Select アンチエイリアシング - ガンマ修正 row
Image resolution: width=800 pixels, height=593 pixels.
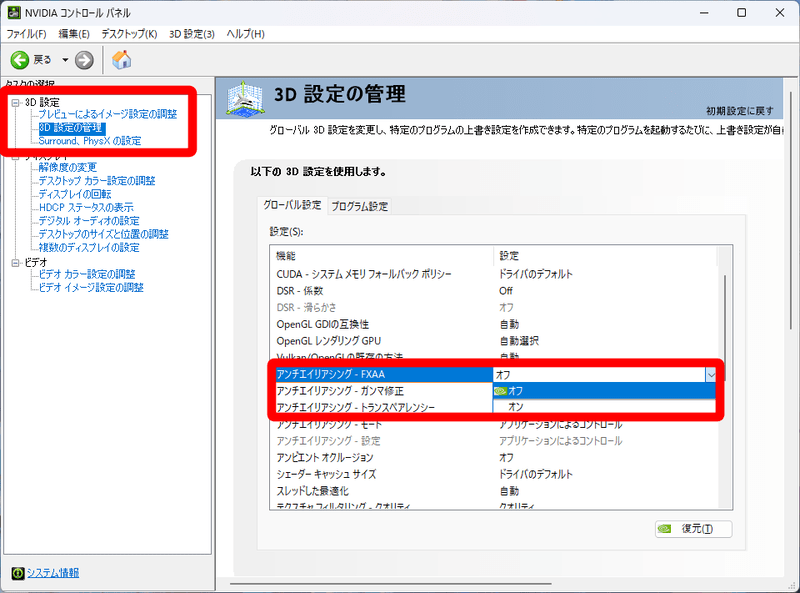[384, 391]
